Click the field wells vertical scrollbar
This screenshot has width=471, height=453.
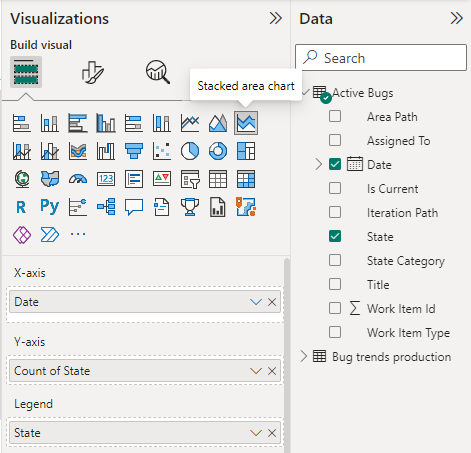click(x=287, y=355)
